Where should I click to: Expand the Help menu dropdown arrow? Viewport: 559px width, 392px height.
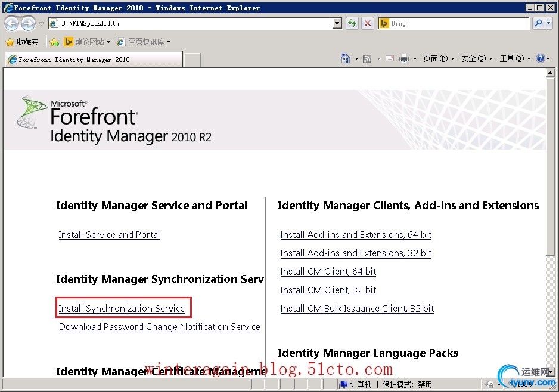[x=548, y=59]
